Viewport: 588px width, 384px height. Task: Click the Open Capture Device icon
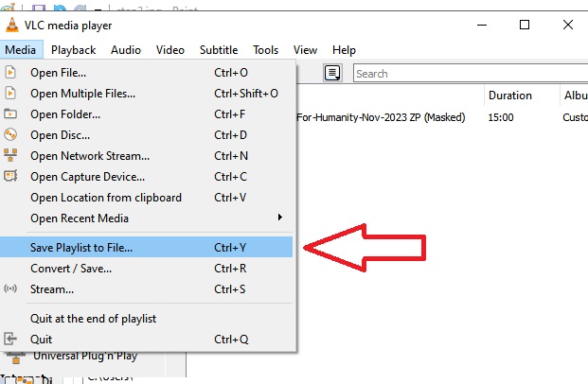tap(10, 176)
